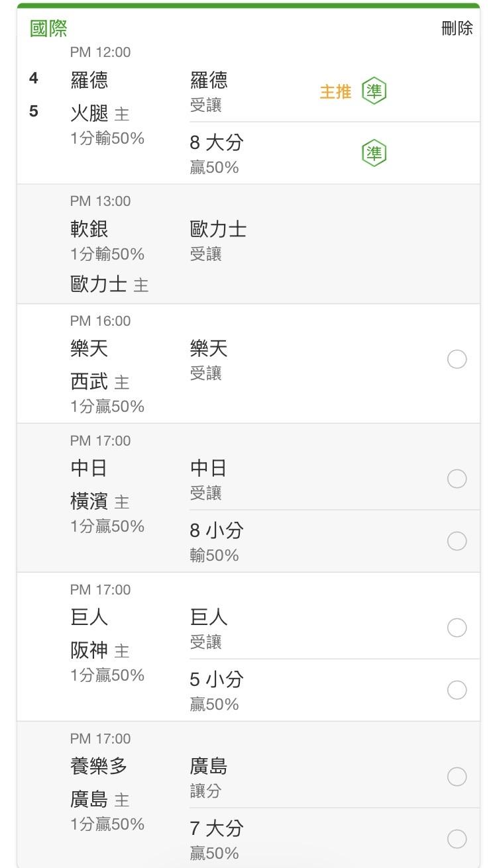Tap the 軟銀 team name

click(89, 230)
